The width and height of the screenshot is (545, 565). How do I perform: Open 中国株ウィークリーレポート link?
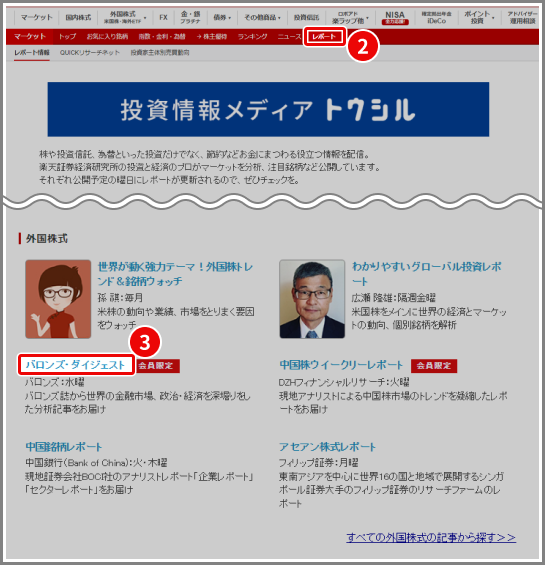[341, 365]
